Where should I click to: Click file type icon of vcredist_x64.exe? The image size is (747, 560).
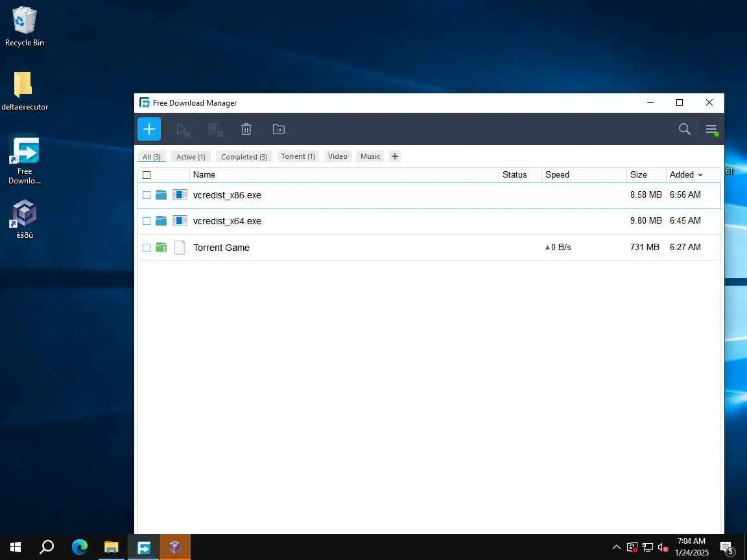pyautogui.click(x=180, y=221)
